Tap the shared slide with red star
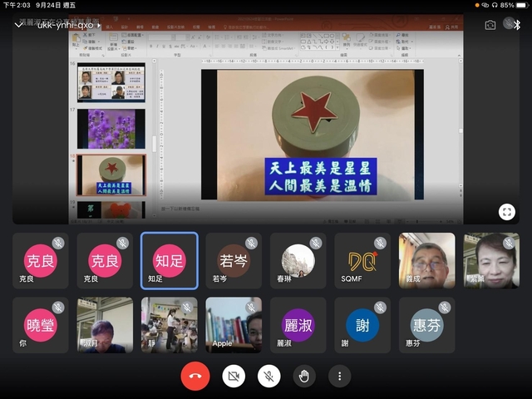Screen dimensions: 532x399 313,135
